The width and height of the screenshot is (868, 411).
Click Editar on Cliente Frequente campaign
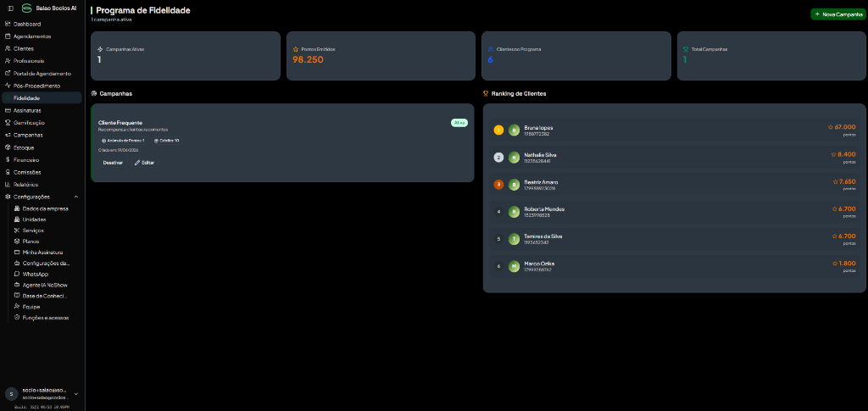(144, 163)
